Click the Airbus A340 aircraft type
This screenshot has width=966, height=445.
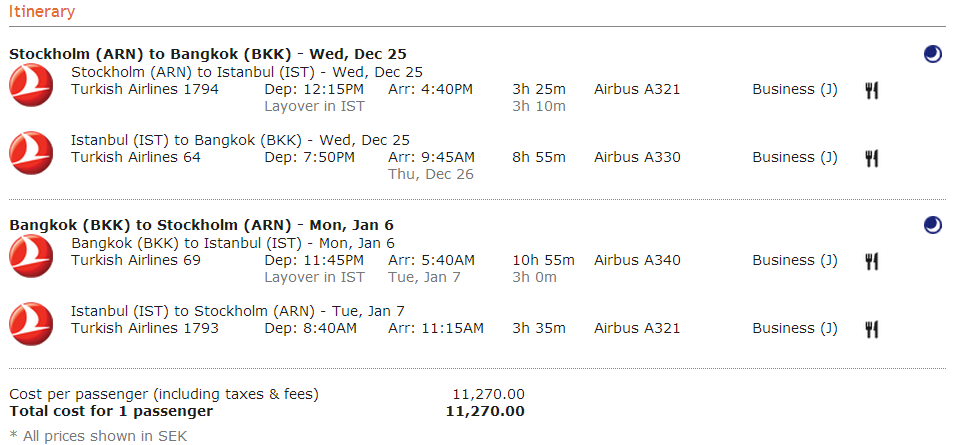click(x=637, y=260)
